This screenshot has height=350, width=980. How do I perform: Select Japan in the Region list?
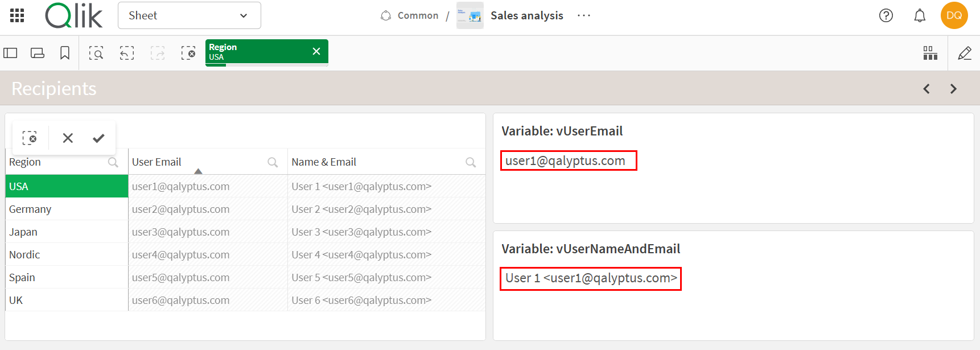[x=67, y=232]
